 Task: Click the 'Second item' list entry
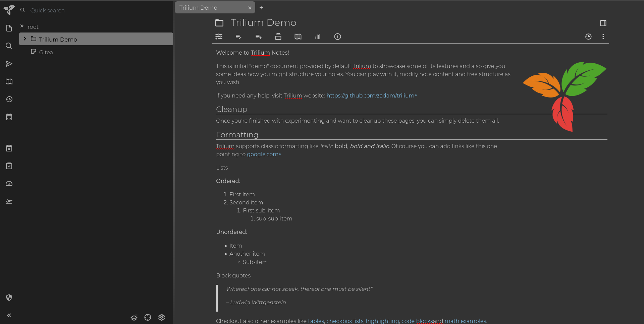pyautogui.click(x=246, y=202)
